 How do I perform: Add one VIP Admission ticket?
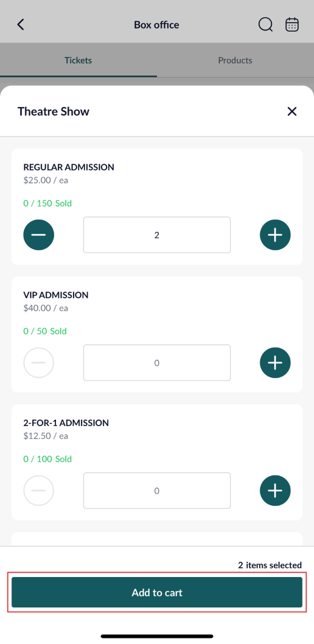275,363
